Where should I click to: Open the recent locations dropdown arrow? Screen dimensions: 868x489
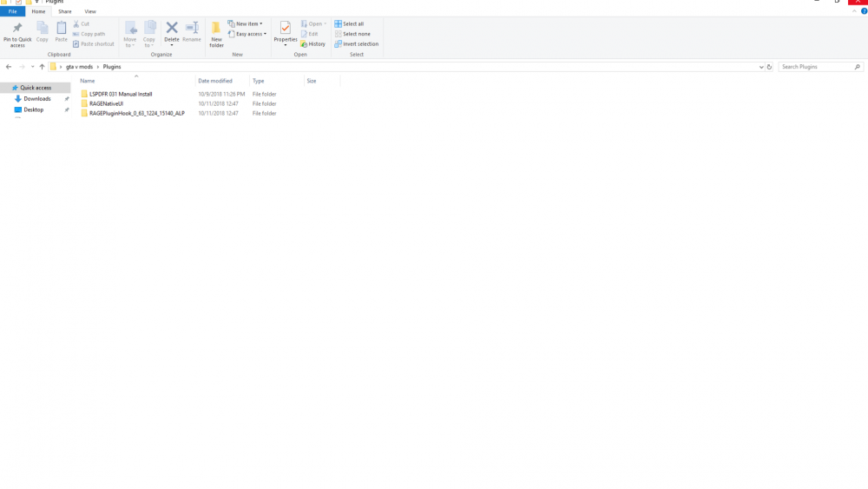pos(33,67)
